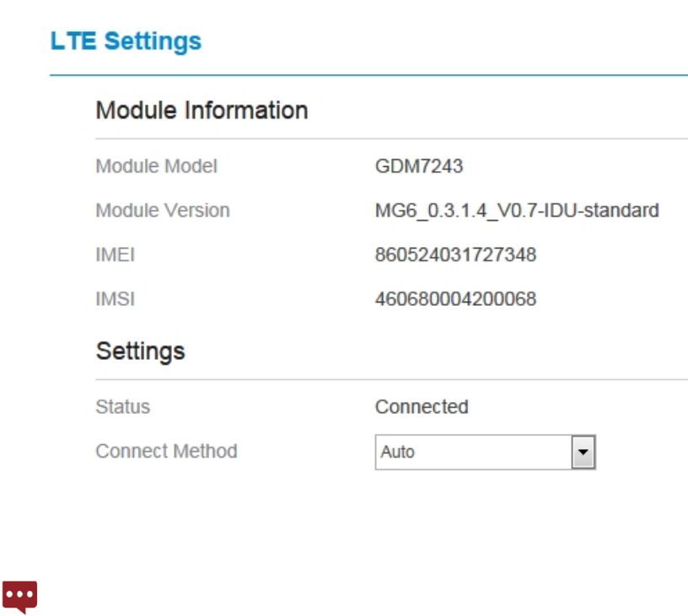Viewport: 688px width, 616px height.
Task: Select the MG6_0.3.1.4_V0.7-IDU-standard version text
Action: click(x=517, y=210)
